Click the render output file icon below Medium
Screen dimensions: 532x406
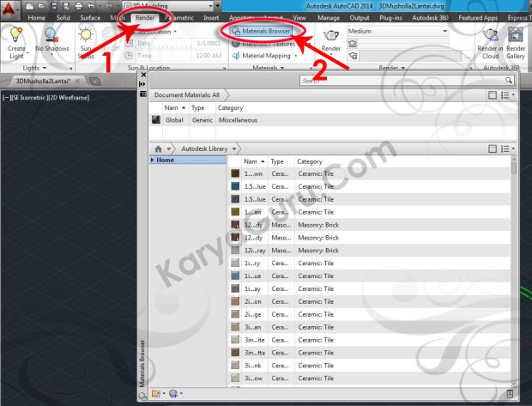[x=353, y=56]
